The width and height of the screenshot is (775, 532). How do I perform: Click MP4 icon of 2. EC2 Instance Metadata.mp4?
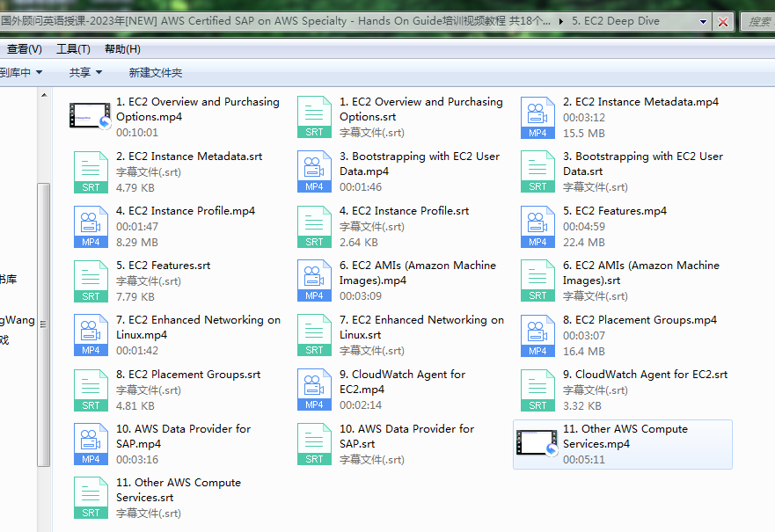pyautogui.click(x=537, y=118)
